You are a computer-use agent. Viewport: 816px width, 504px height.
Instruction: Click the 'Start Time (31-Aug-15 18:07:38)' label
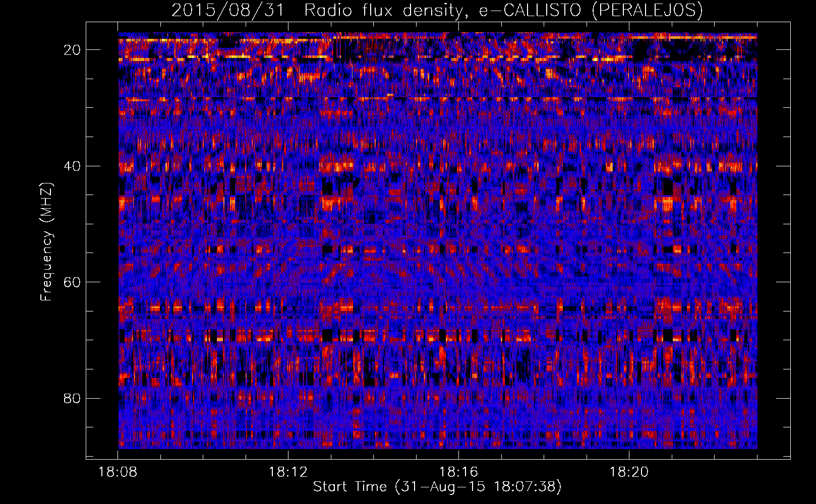[437, 487]
